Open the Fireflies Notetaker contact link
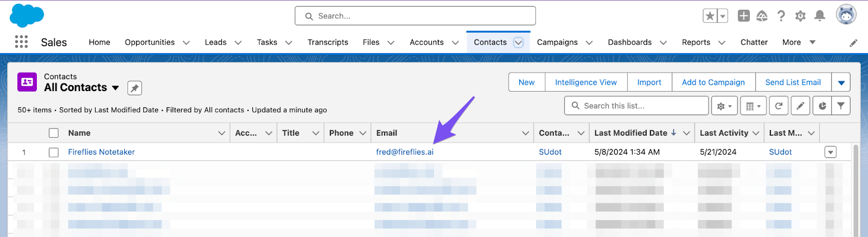Screen dimensions: 868x237 coord(101,152)
